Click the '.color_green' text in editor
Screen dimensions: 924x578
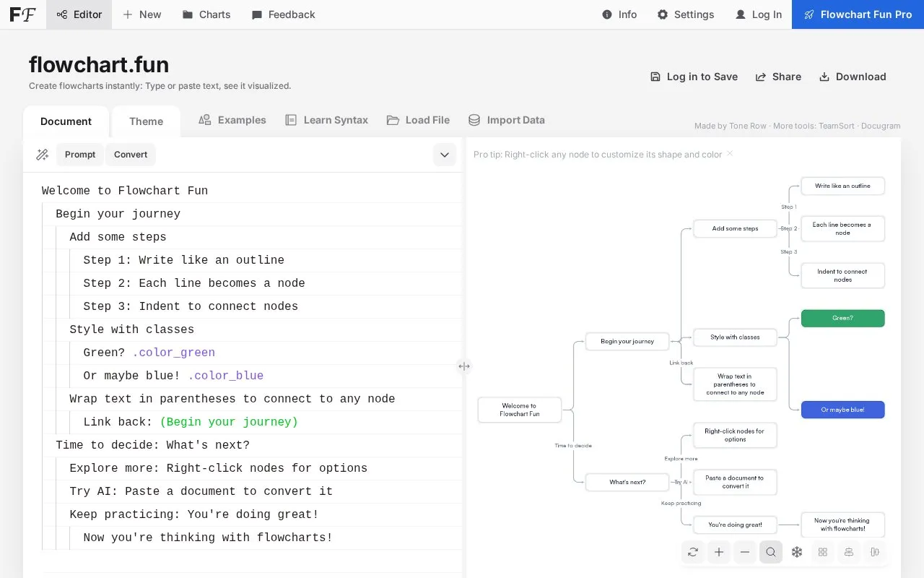[174, 353]
